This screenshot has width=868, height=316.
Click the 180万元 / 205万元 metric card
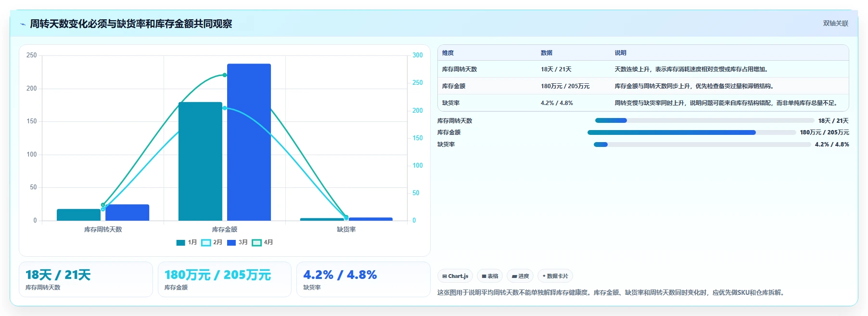tap(225, 279)
